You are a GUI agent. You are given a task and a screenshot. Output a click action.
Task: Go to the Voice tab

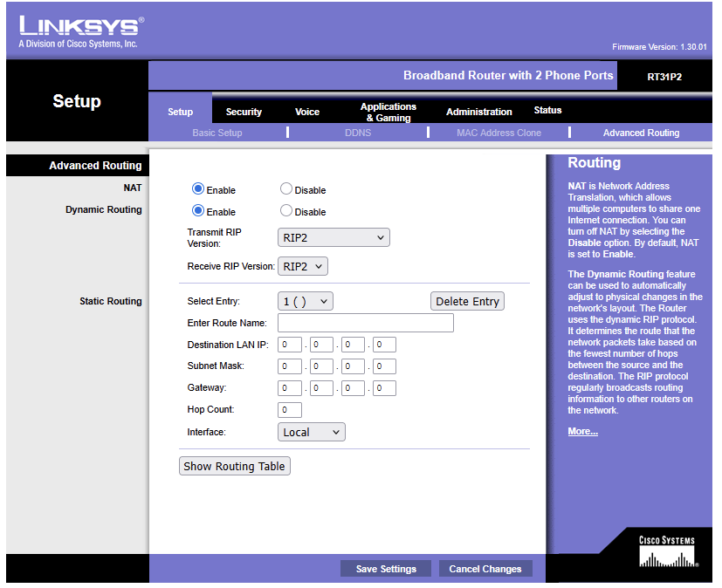click(x=307, y=112)
